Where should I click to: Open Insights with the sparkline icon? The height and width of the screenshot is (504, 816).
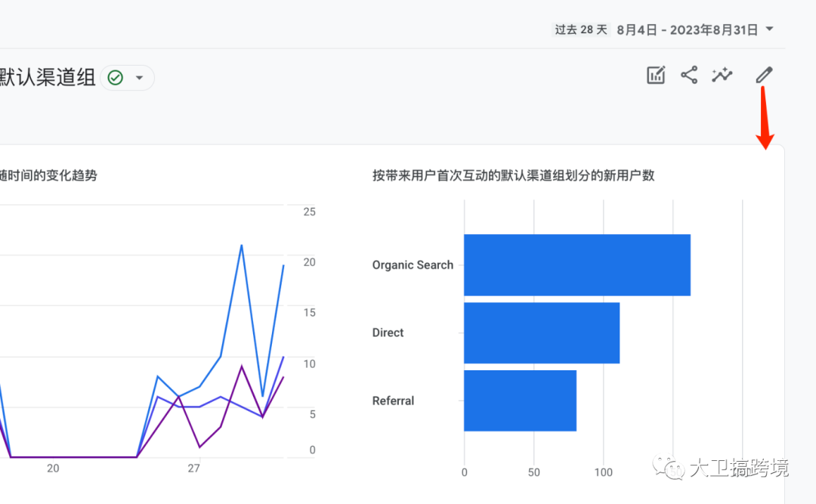tap(722, 75)
